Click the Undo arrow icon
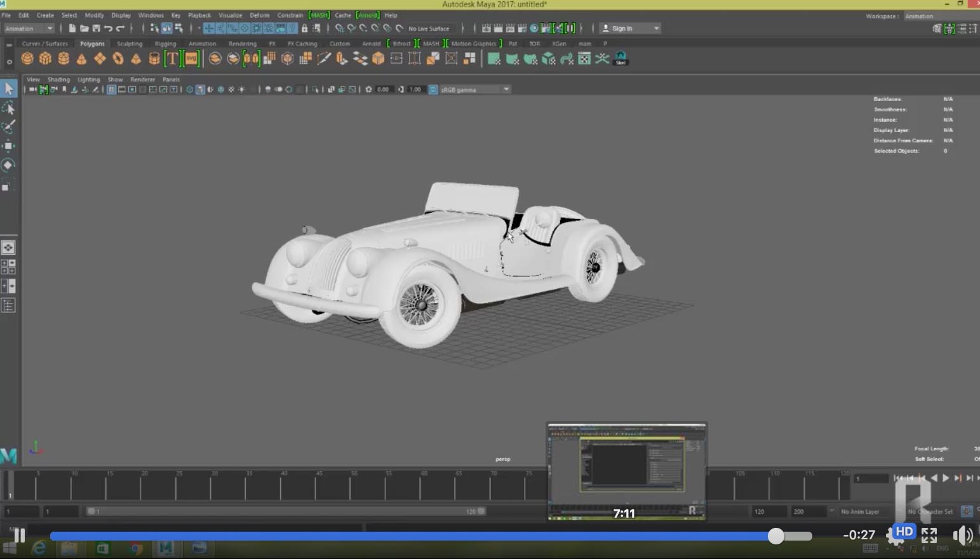Image resolution: width=980 pixels, height=559 pixels. [109, 29]
